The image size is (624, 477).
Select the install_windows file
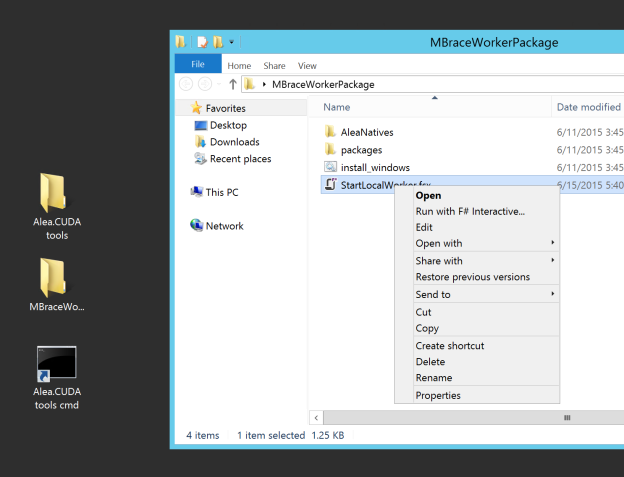tap(375, 167)
